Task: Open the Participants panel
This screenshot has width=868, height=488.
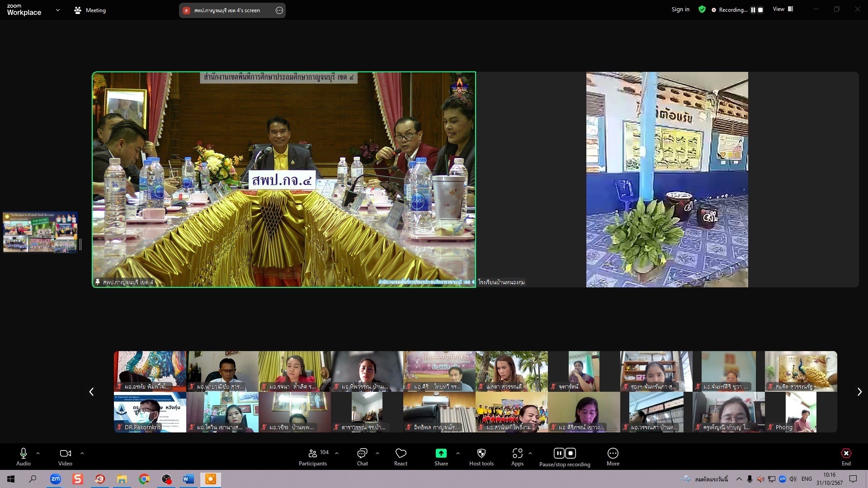Action: pyautogui.click(x=313, y=457)
